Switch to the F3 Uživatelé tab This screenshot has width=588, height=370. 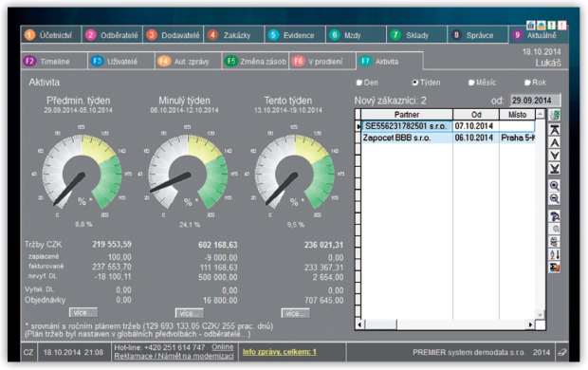[x=121, y=61]
